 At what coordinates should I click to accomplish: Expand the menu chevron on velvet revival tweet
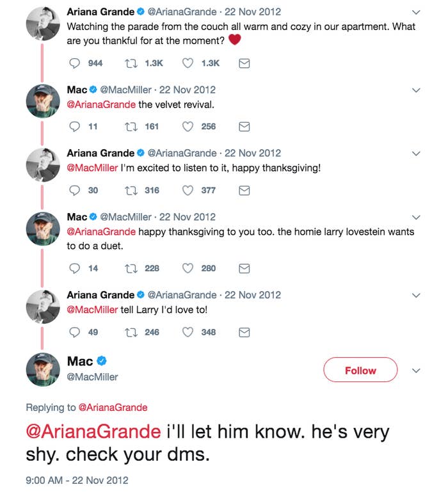coord(416,90)
